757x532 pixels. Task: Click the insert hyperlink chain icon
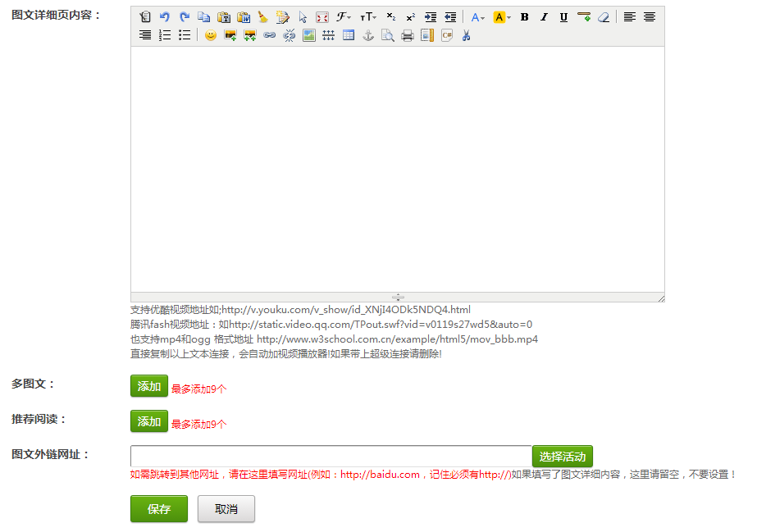(269, 35)
